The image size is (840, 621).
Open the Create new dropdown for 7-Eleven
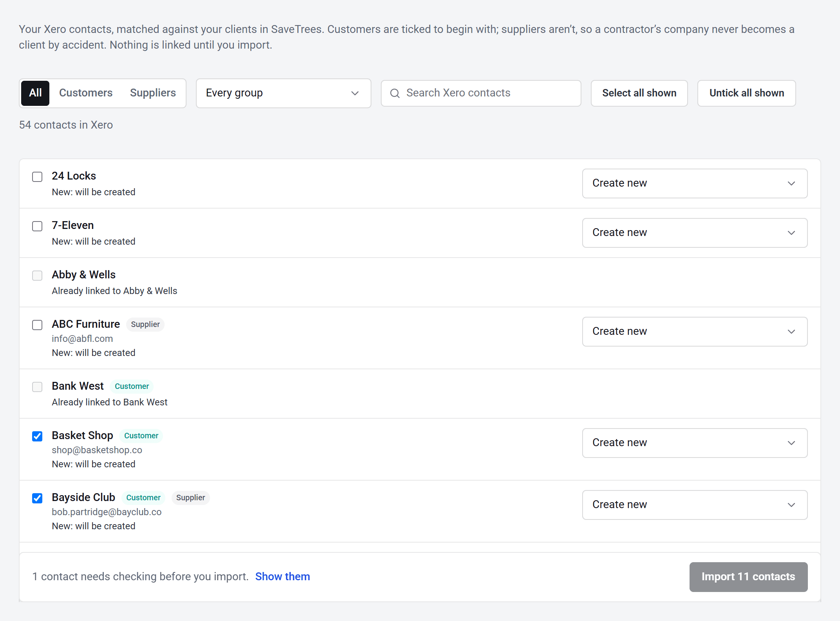click(695, 233)
